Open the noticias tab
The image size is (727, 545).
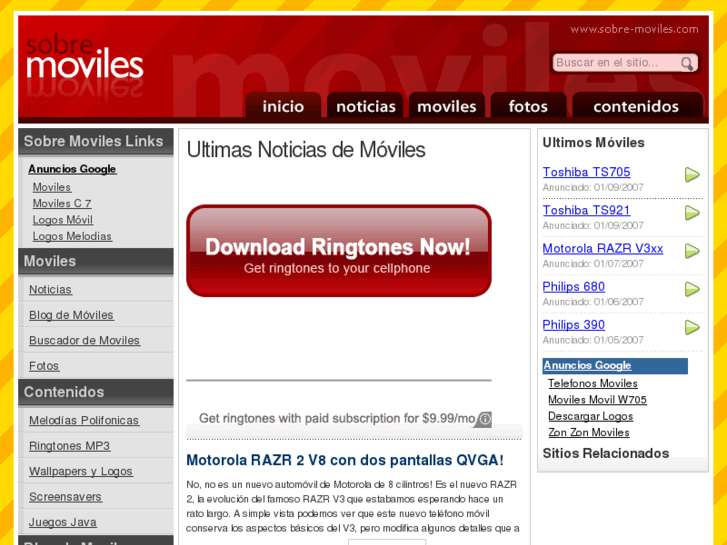coord(365,107)
